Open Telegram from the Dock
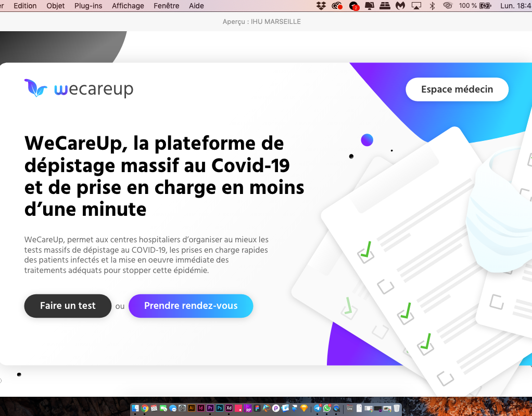532x416 pixels. click(317, 408)
